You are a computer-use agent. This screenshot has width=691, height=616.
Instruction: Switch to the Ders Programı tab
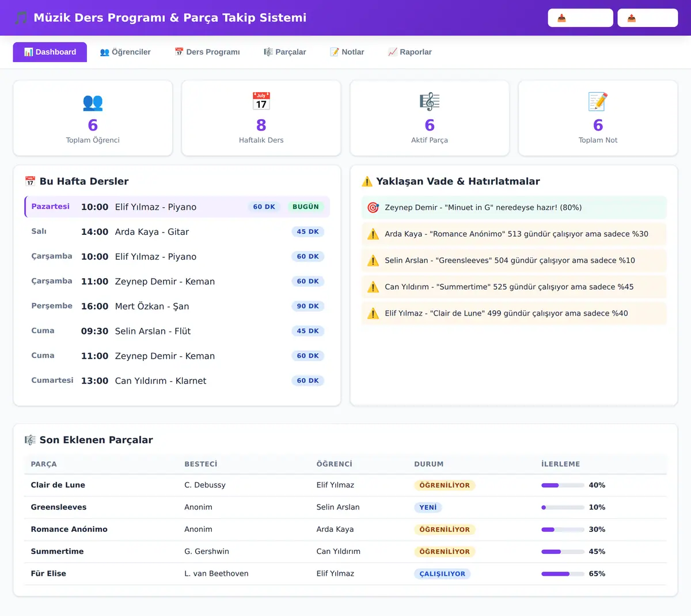click(207, 52)
